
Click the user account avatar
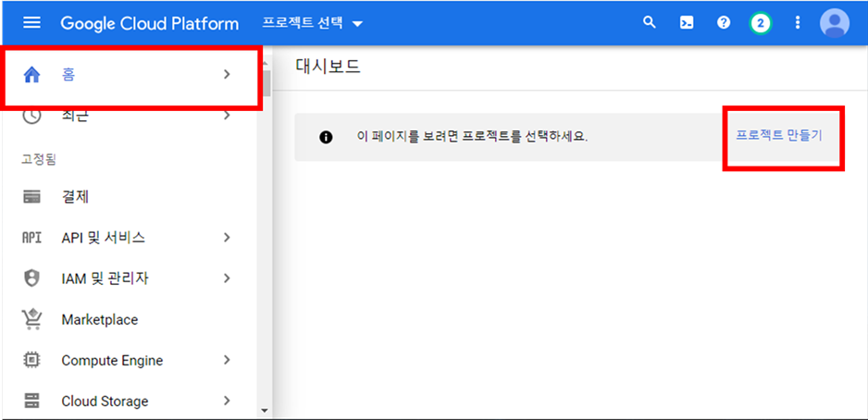[x=835, y=23]
